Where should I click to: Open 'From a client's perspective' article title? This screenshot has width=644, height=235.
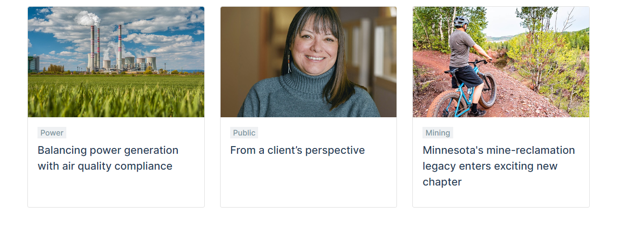click(x=297, y=150)
